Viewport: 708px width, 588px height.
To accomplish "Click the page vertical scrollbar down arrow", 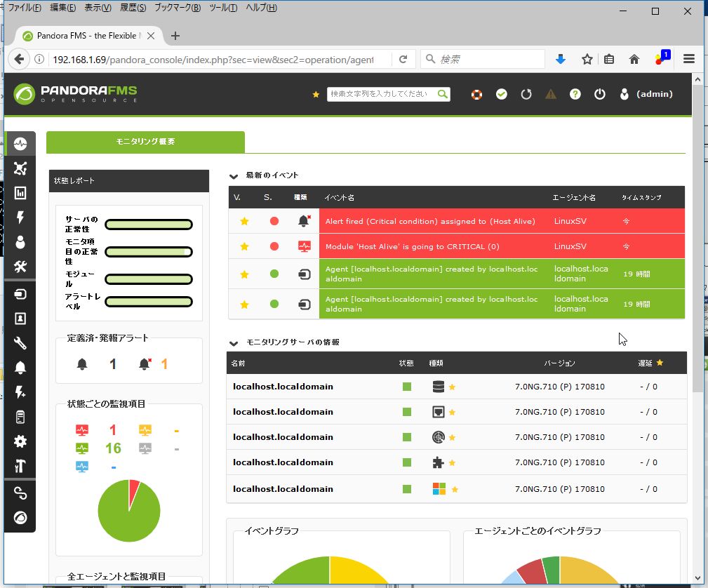I will click(x=697, y=578).
